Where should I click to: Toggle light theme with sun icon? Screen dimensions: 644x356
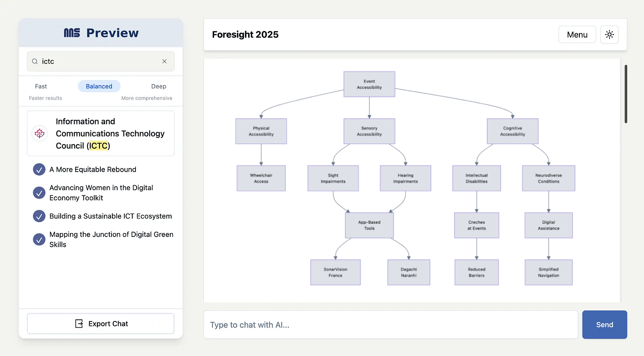pos(609,34)
